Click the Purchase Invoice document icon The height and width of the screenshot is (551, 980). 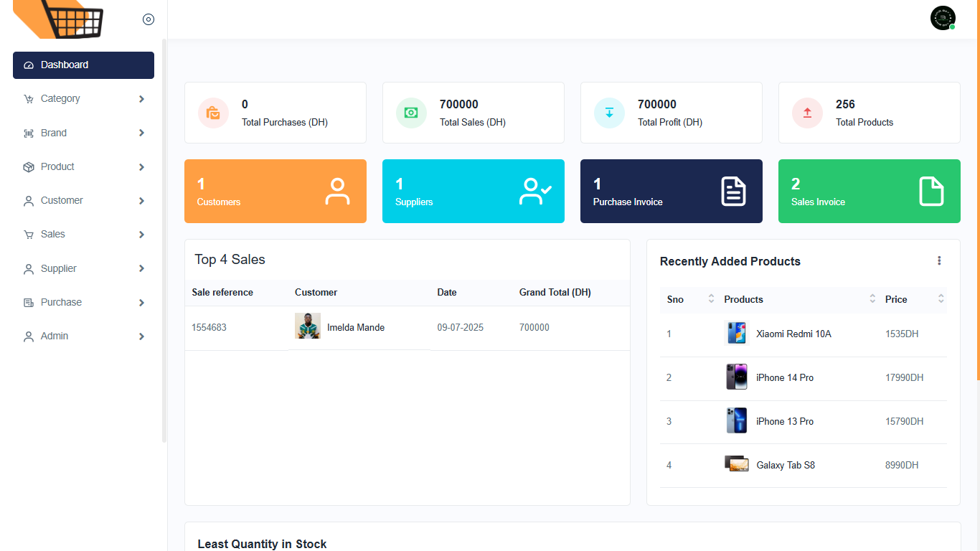(x=733, y=192)
